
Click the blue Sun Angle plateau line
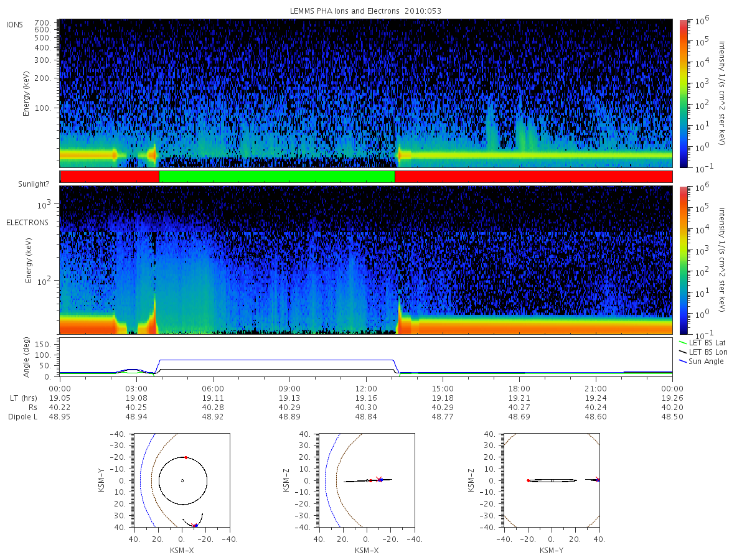coord(277,360)
